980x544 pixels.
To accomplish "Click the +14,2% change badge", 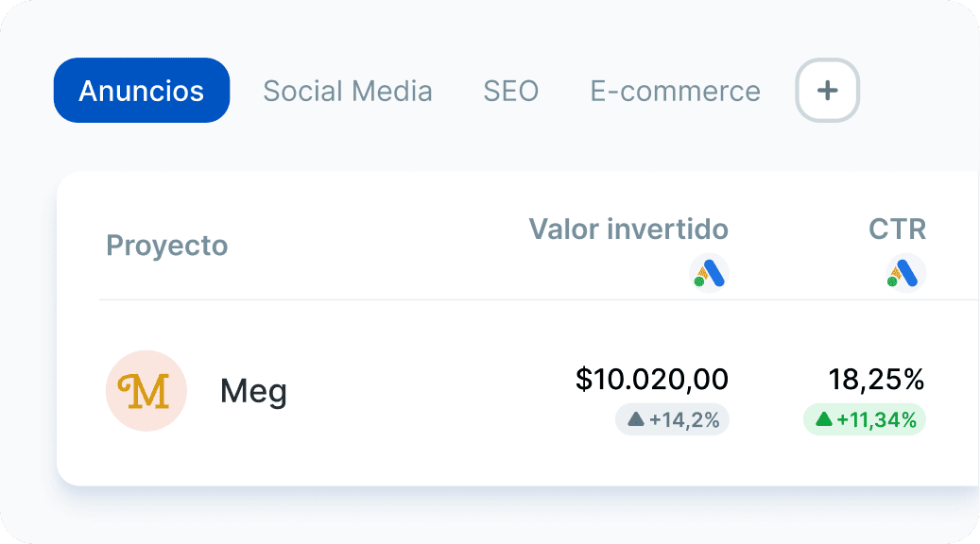I will point(673,419).
